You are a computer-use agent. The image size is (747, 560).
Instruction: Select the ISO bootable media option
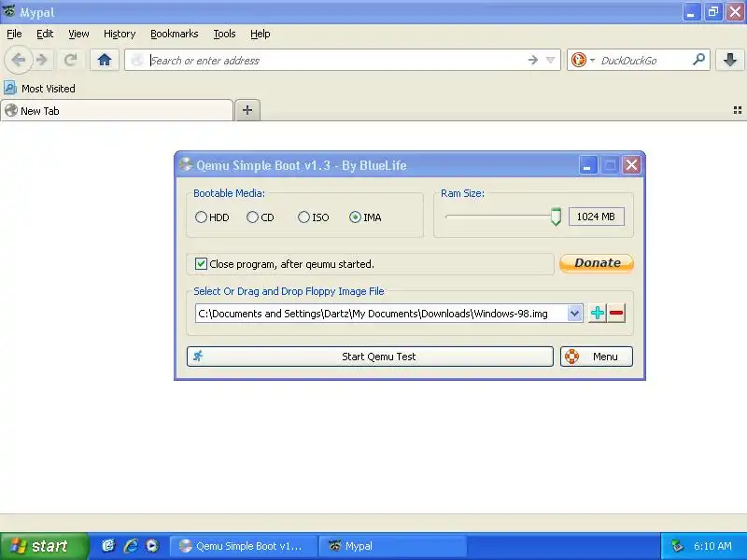(313, 217)
